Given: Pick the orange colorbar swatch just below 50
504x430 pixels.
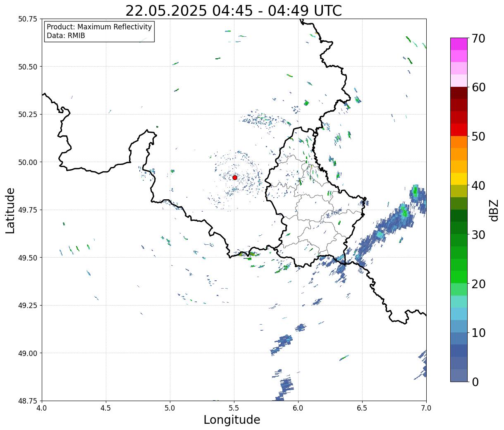Looking at the screenshot, I should point(459,142).
